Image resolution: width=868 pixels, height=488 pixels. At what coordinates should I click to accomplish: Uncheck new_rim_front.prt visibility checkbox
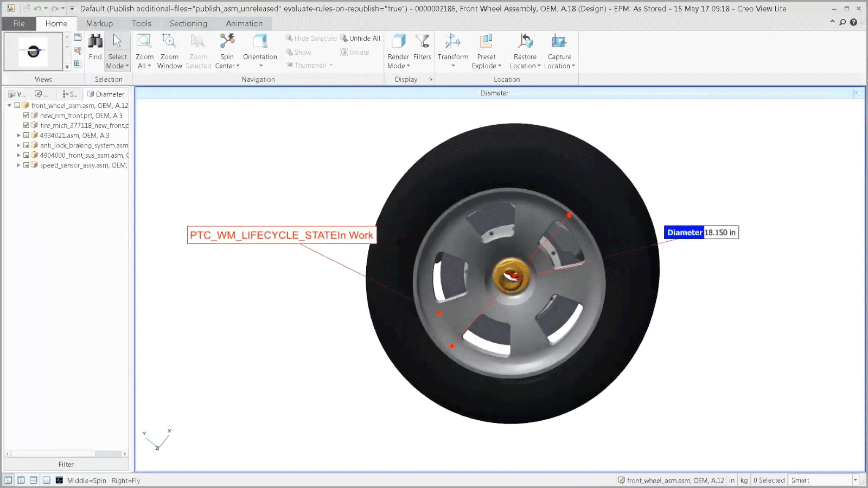click(x=26, y=115)
